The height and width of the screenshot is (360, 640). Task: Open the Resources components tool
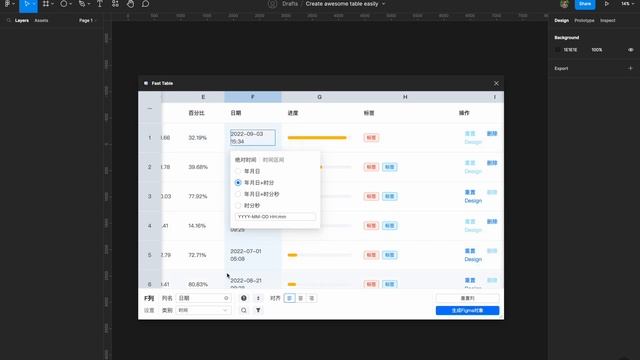click(x=115, y=4)
